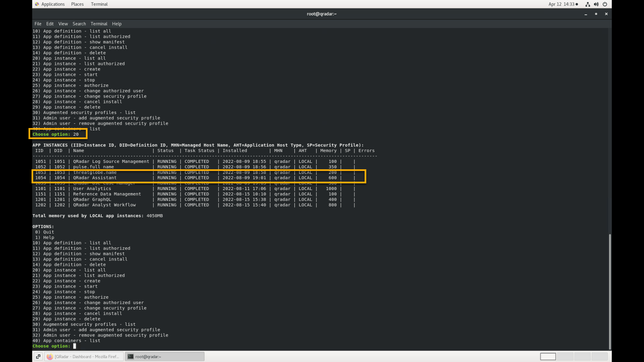Click the power icon in system tray

point(605,4)
